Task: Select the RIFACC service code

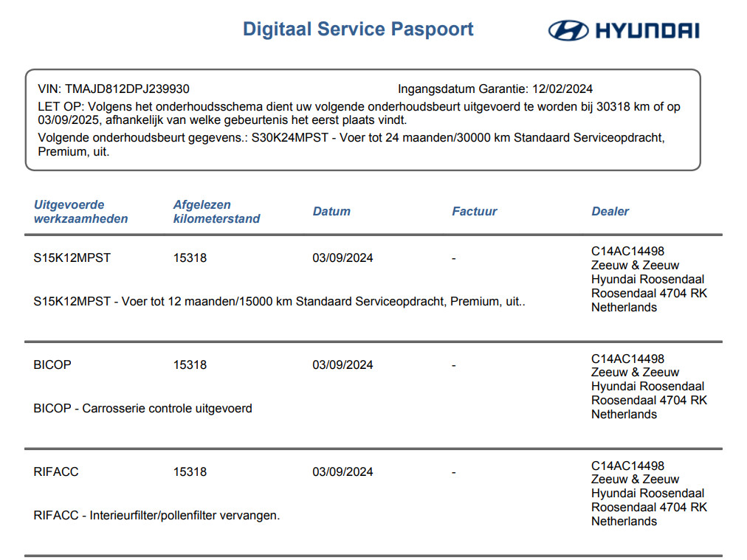Action: (x=56, y=472)
